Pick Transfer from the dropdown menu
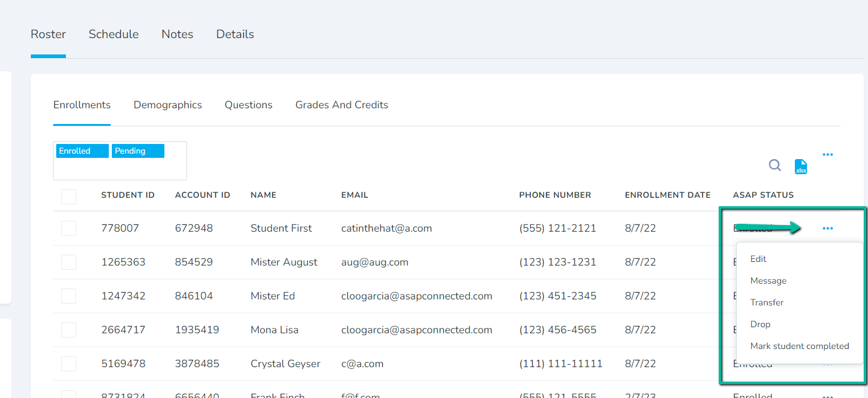Screen dimensions: 868x398 click(x=766, y=302)
